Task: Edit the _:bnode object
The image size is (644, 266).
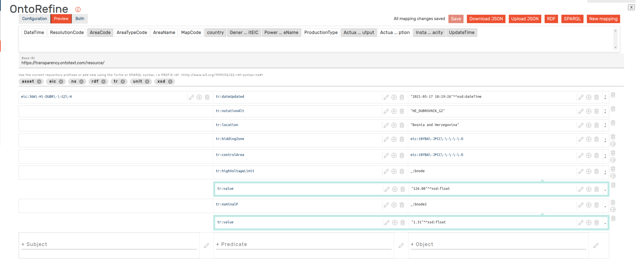Action: (581, 171)
